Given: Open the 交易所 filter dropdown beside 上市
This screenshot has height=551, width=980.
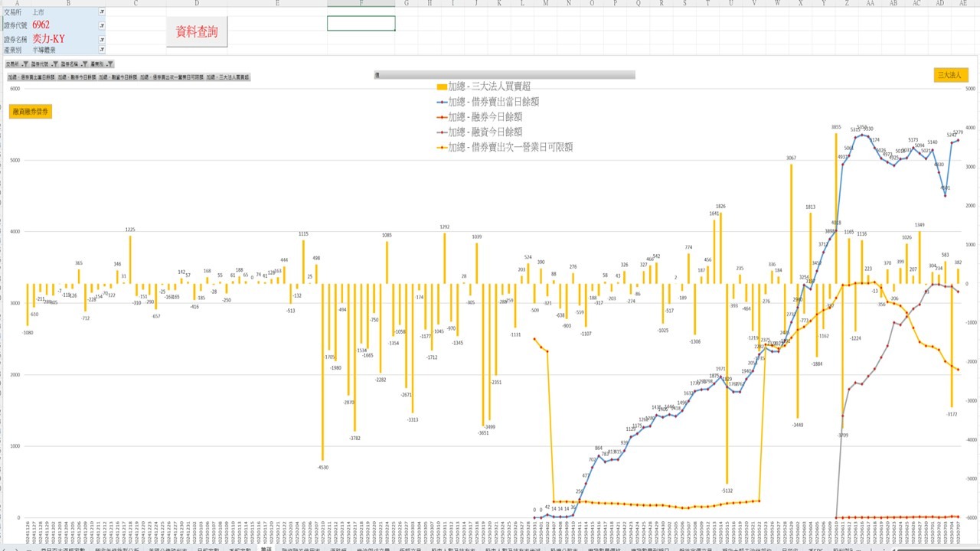Looking at the screenshot, I should pos(102,13).
